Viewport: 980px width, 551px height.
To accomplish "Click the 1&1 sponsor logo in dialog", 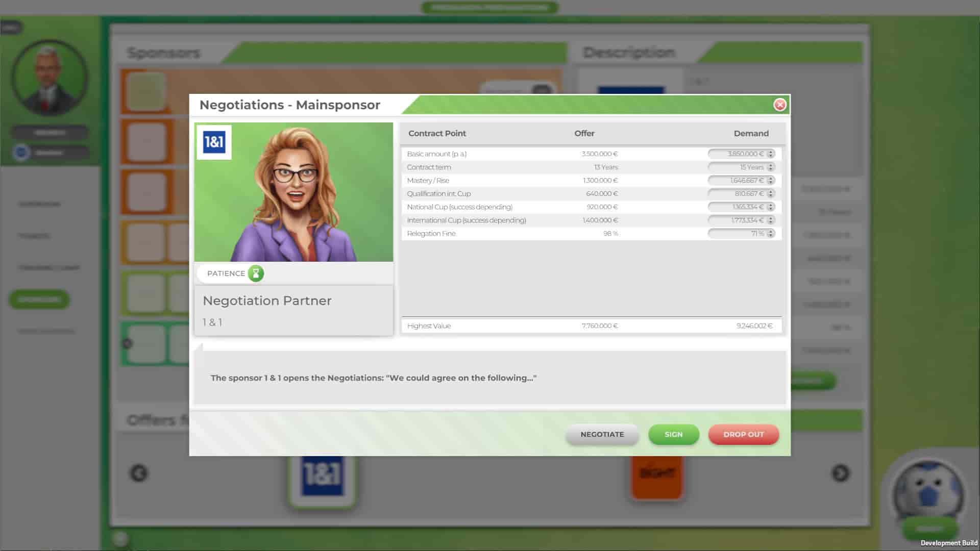I will pyautogui.click(x=214, y=142).
